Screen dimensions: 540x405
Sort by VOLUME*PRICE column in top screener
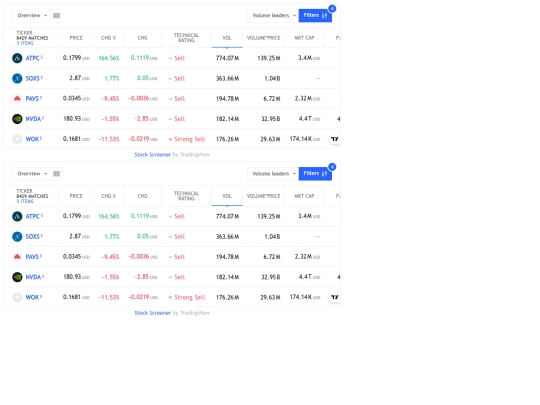[x=263, y=38]
